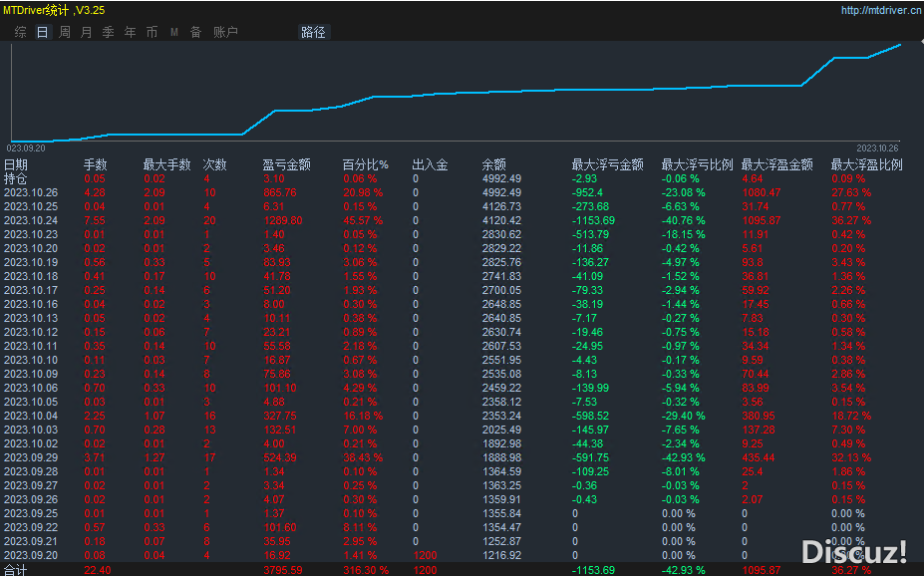Click profit value 524.39
924x576 pixels.
click(x=280, y=457)
